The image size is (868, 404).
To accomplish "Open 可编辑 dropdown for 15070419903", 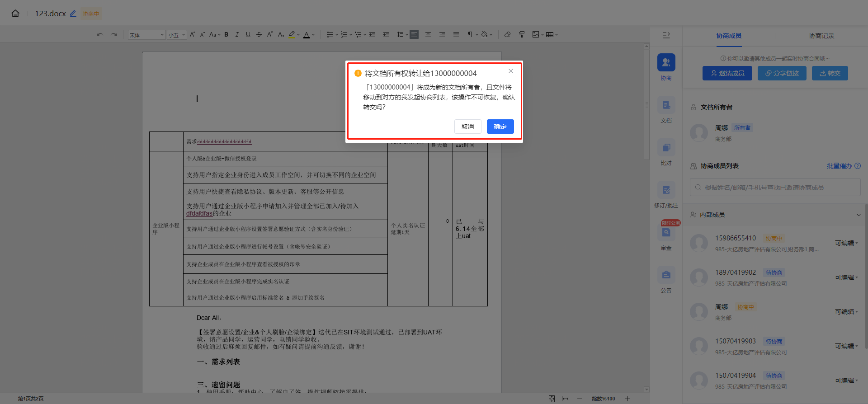I will coord(846,346).
